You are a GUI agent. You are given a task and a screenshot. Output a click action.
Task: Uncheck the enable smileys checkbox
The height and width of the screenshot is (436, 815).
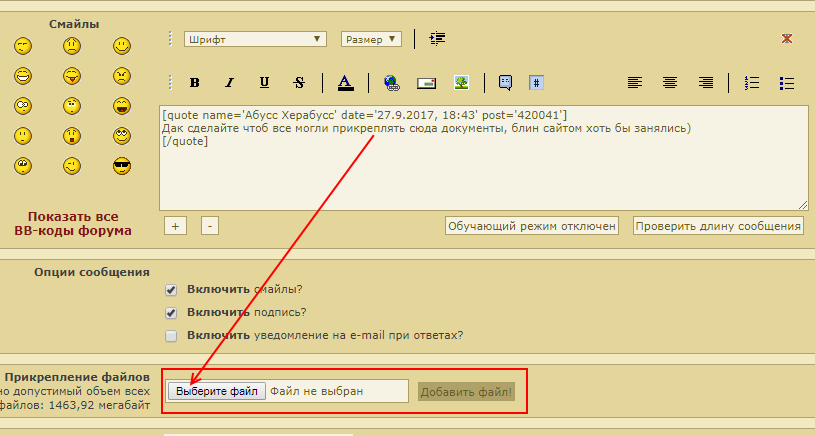point(171,289)
